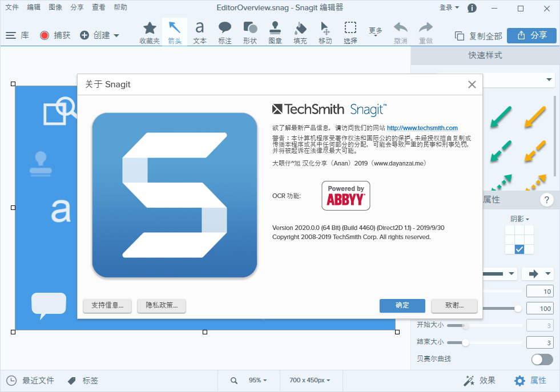
Task: Click the 确定 button in the About dialog
Action: [402, 306]
